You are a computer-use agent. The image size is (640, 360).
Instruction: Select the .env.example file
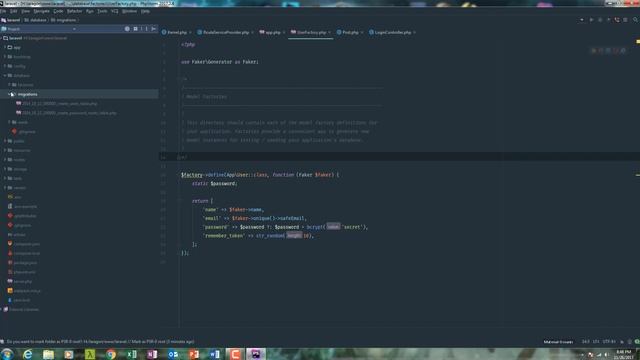(22, 207)
